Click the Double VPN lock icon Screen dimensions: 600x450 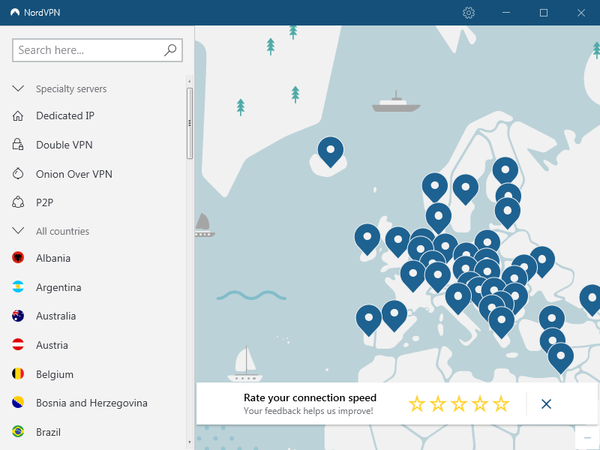click(x=18, y=144)
